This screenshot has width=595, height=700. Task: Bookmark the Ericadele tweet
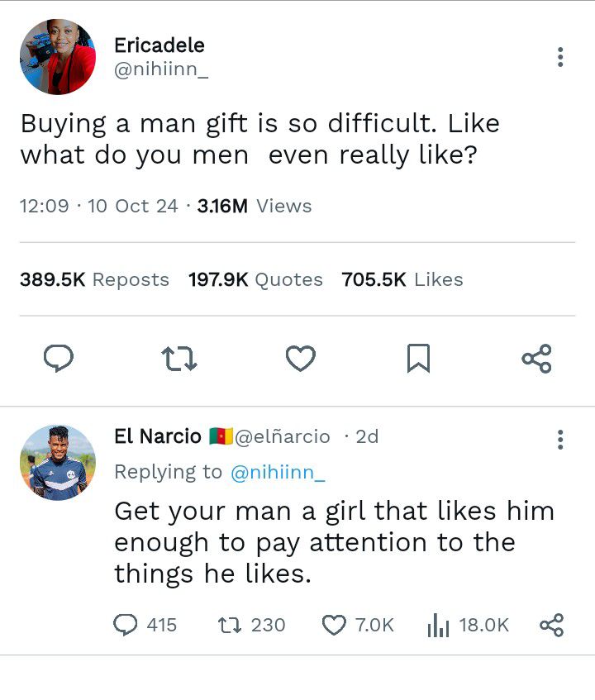(x=418, y=358)
